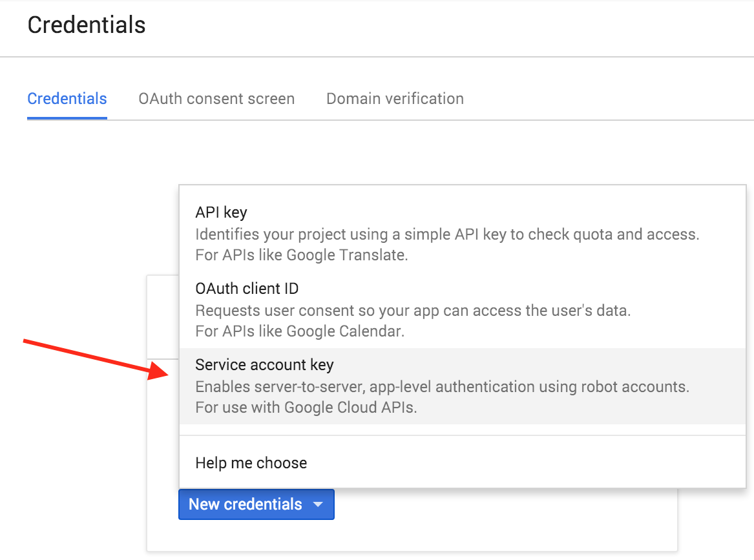The width and height of the screenshot is (754, 560).
Task: Go to the Domain verification tab
Action: 395,99
